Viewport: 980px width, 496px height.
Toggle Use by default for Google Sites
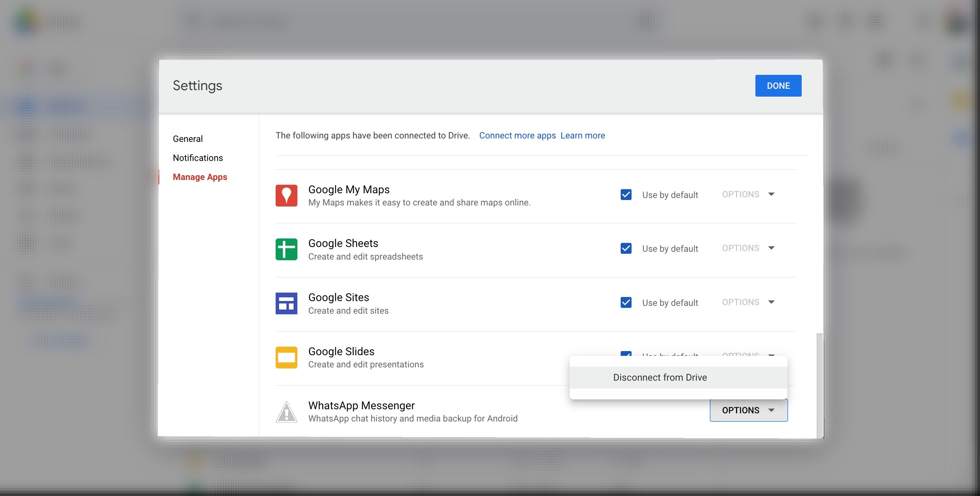626,302
